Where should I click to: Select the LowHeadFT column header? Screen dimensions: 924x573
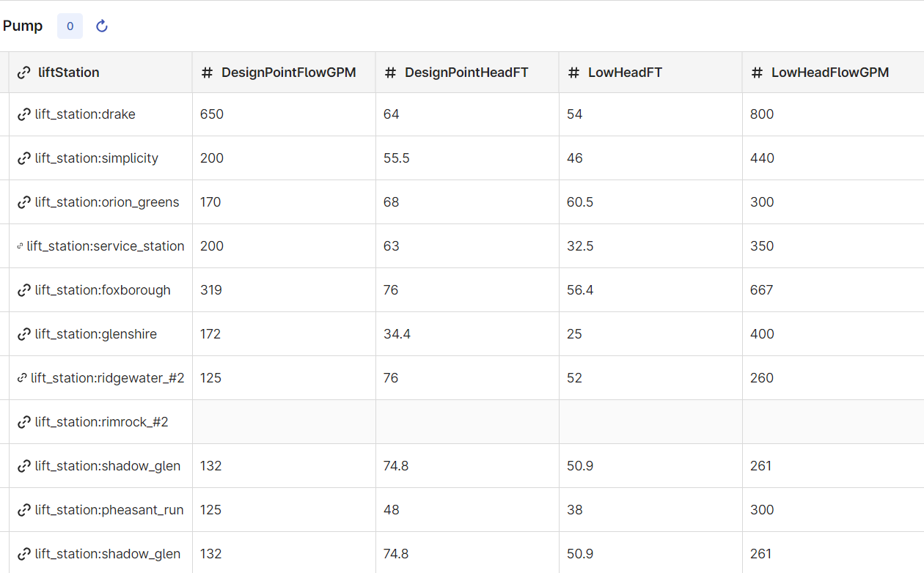coord(650,73)
